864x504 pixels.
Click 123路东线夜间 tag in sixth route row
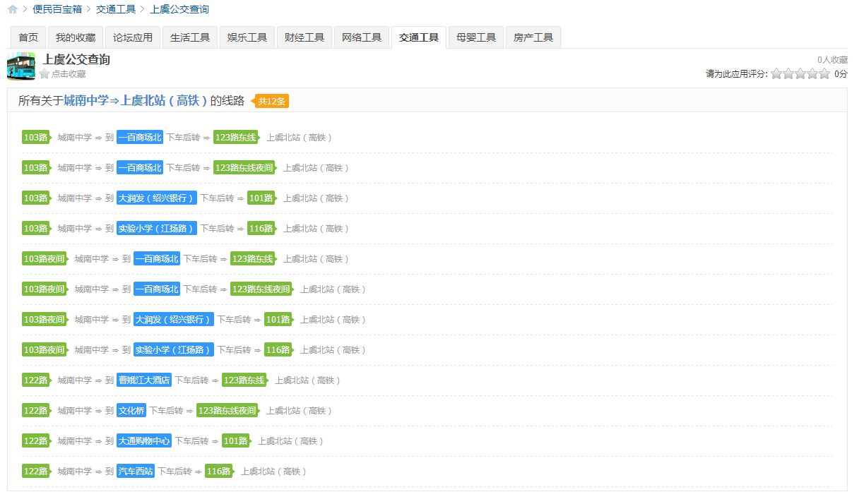261,289
